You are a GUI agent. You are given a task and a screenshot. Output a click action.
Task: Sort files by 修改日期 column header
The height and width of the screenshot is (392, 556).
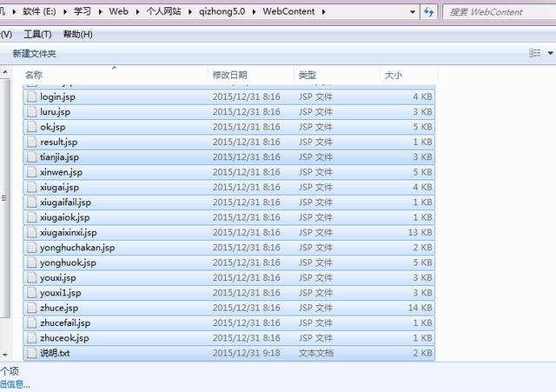click(x=230, y=76)
